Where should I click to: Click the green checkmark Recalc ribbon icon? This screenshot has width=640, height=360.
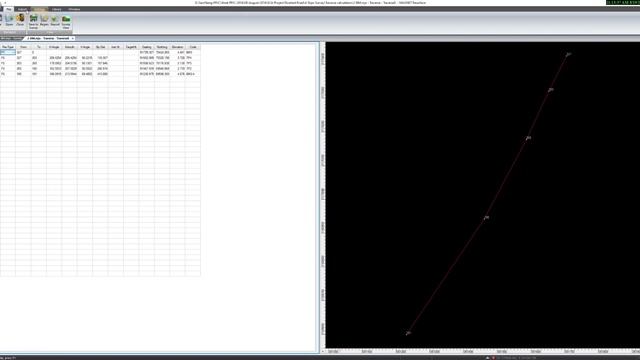click(55, 20)
